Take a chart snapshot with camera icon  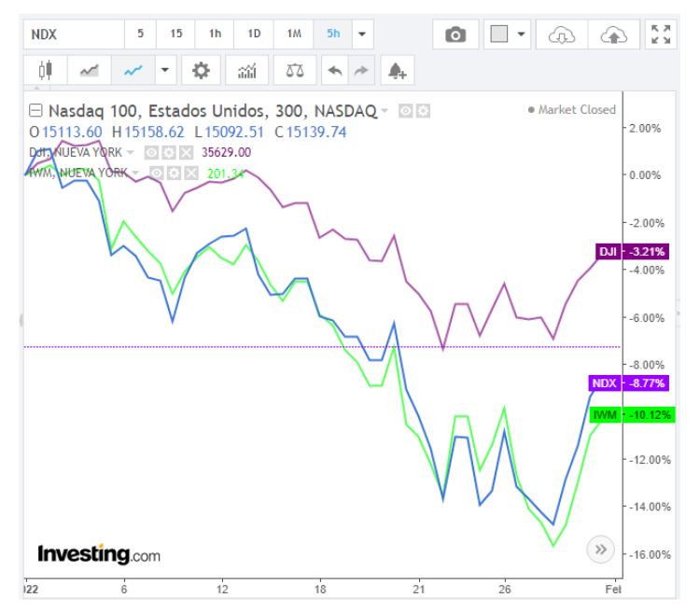pyautogui.click(x=455, y=35)
